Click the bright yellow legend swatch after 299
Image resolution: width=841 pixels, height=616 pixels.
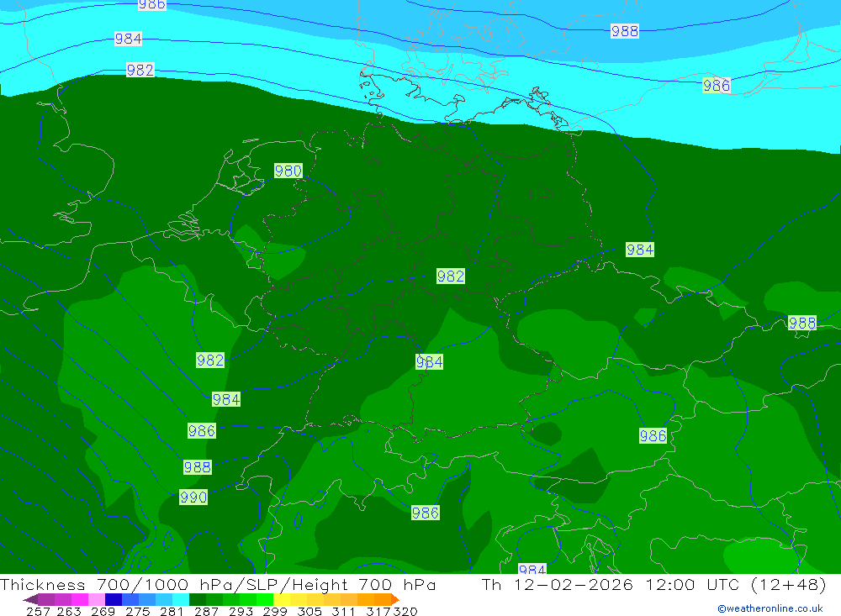pos(282,599)
